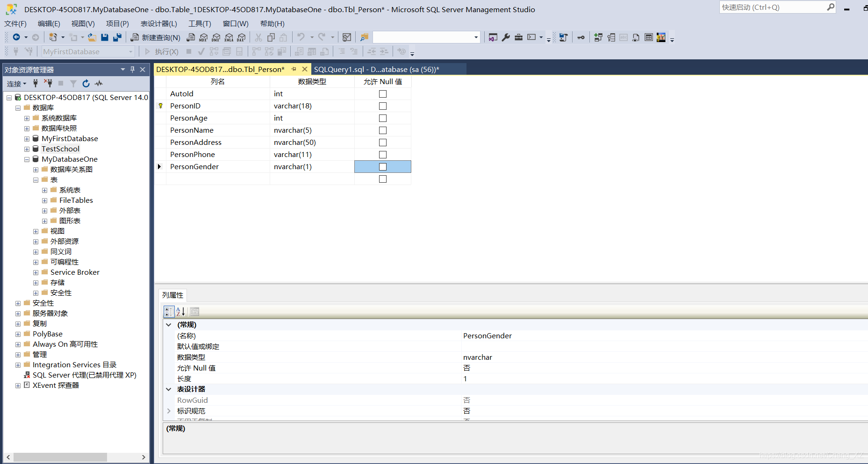The height and width of the screenshot is (464, 868).
Task: Click the Generate Change Script icon
Action: (x=563, y=37)
